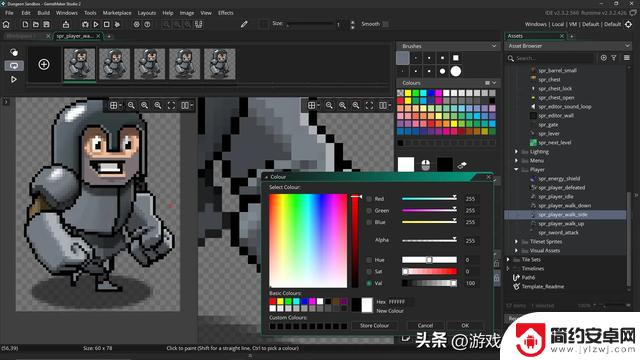Click the Alpha slider in Colour dialog
The height and width of the screenshot is (360, 640).
[x=429, y=240]
